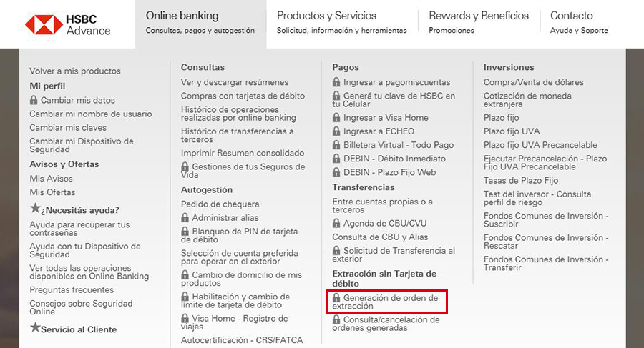
Task: Open Tasas de Plazo Fijo
Action: (521, 181)
